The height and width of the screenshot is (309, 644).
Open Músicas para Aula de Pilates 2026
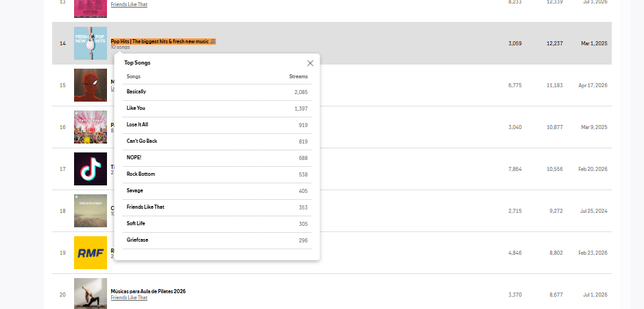pos(148,291)
